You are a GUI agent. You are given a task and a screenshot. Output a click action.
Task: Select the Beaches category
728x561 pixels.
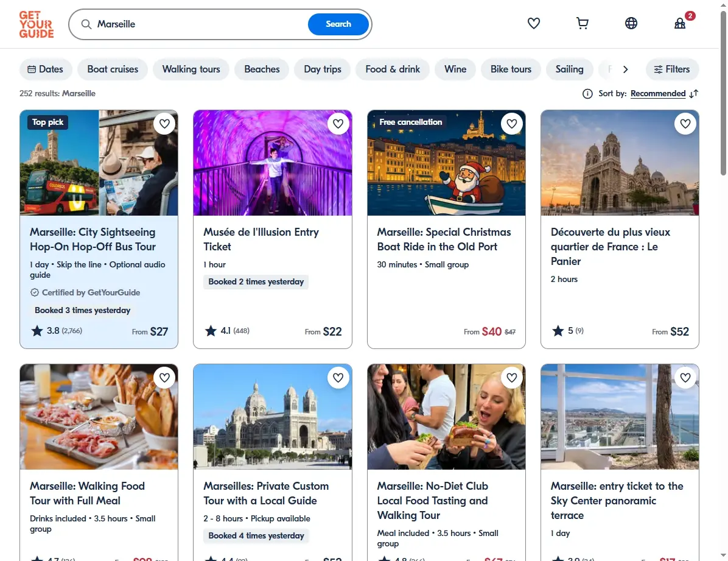pyautogui.click(x=262, y=69)
